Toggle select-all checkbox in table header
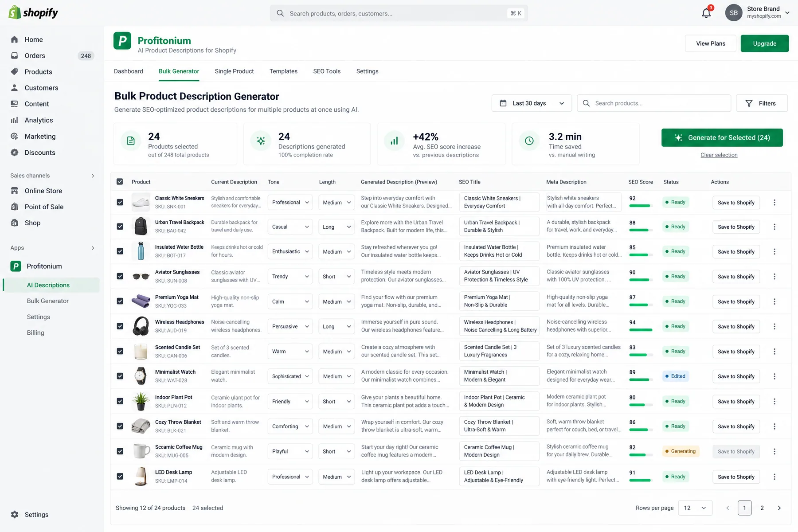Viewport: 798px width, 532px height. coord(120,182)
